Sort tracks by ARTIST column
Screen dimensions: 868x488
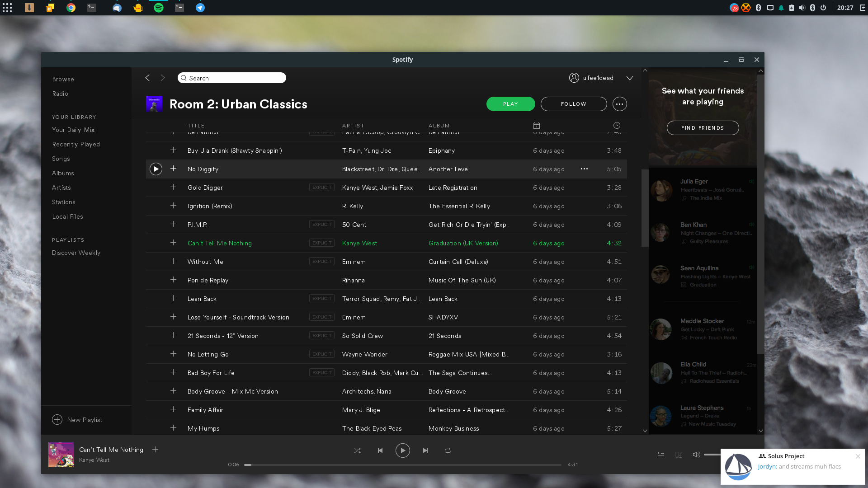[x=353, y=126]
